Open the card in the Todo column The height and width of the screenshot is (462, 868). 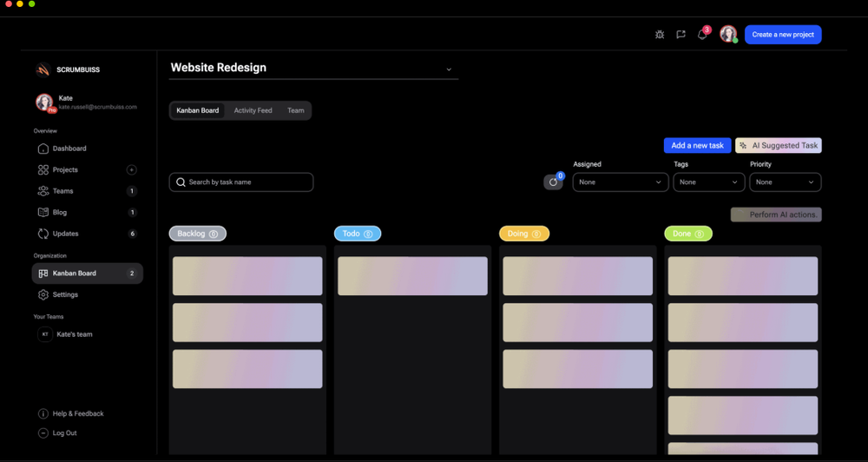(x=412, y=276)
